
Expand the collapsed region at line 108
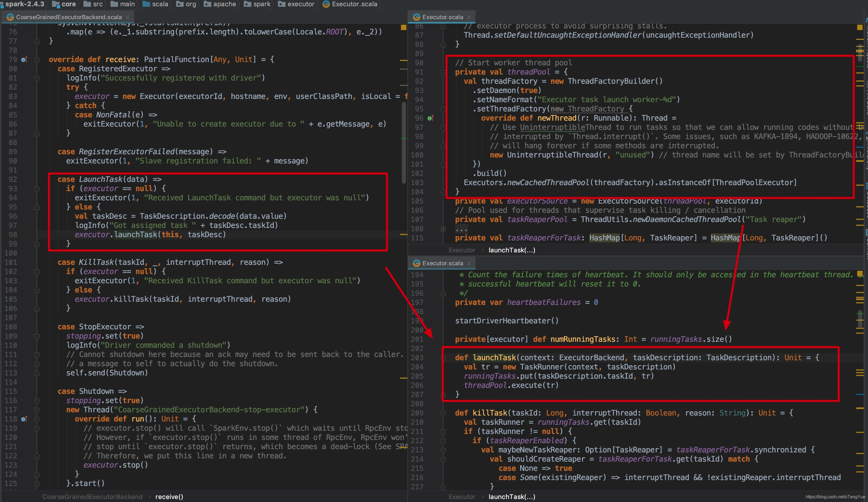pos(443,229)
